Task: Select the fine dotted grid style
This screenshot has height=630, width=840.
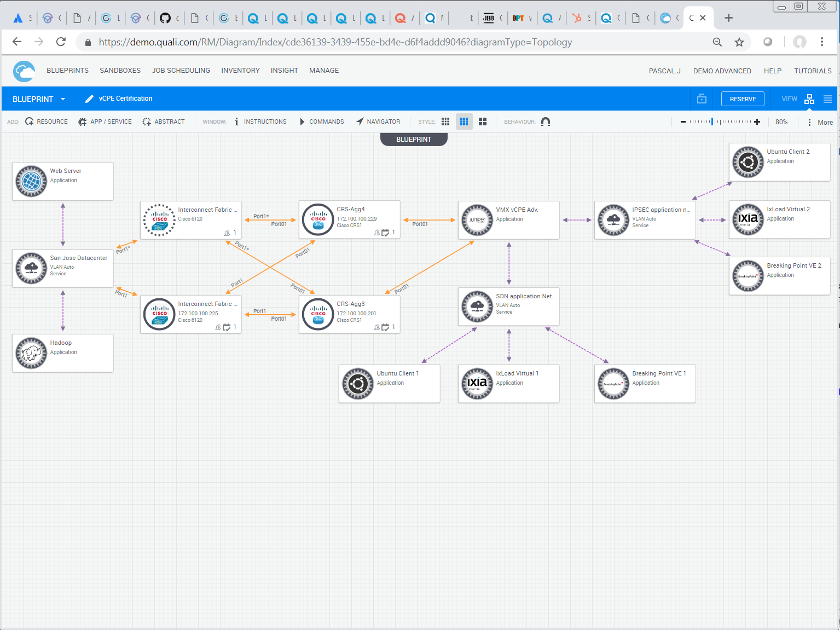Action: click(x=445, y=122)
